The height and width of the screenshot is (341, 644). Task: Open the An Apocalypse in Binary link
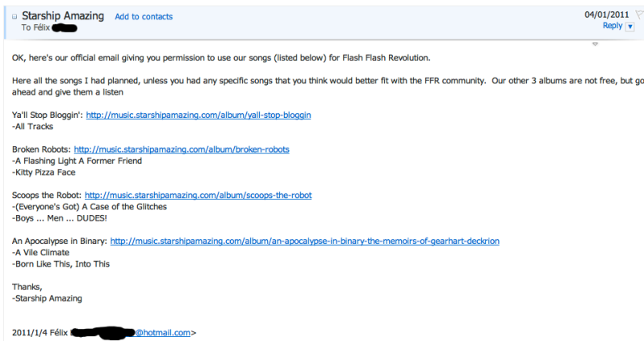(x=305, y=241)
